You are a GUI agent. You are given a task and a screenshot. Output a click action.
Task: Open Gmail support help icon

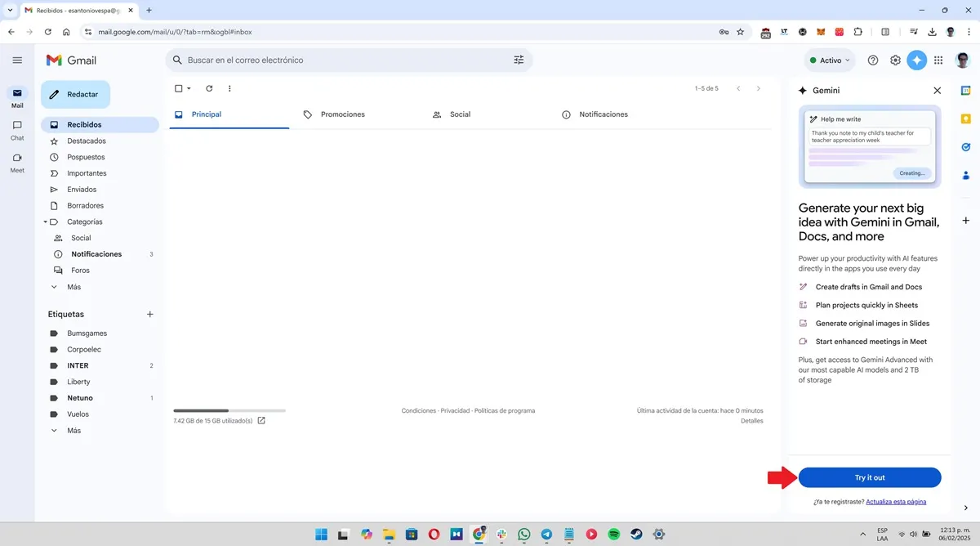point(873,60)
